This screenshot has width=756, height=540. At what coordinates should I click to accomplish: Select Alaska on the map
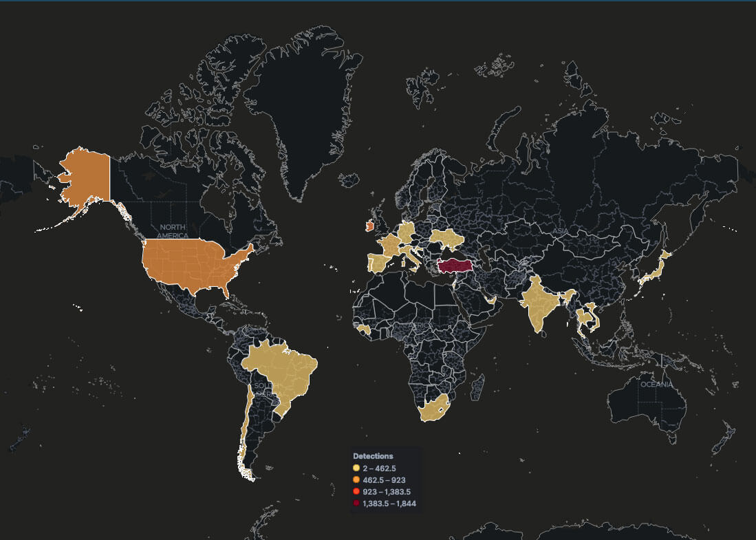pyautogui.click(x=86, y=177)
